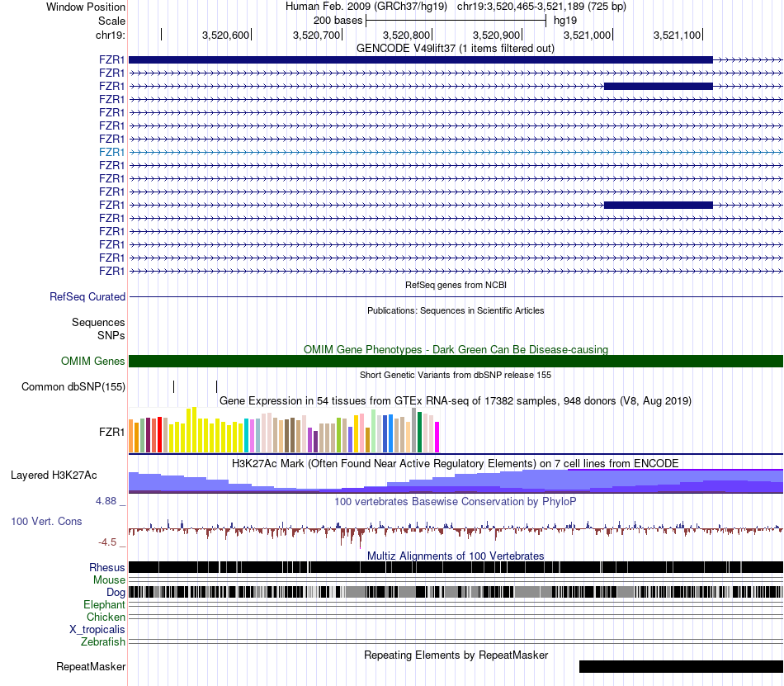784x686 pixels.
Task: Select the Mouse alignment label
Action: tap(109, 580)
